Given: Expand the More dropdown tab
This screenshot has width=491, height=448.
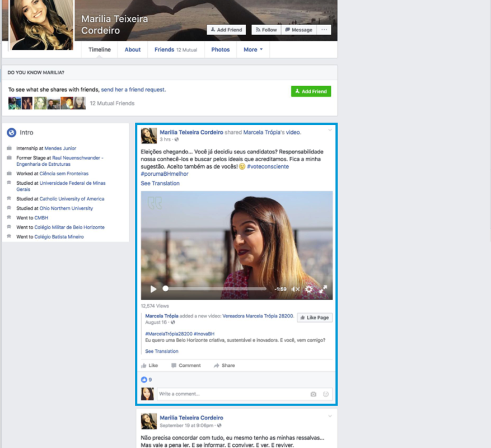Looking at the screenshot, I should 253,49.
